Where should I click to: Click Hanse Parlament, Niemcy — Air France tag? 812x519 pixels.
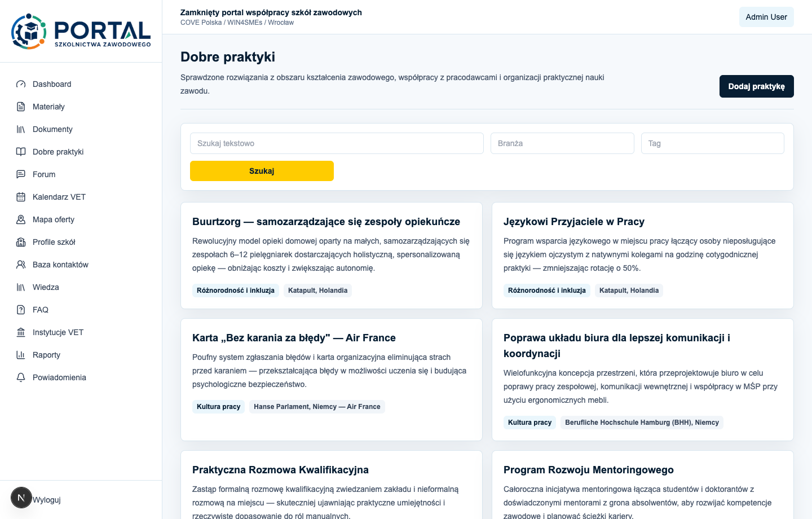tap(317, 407)
